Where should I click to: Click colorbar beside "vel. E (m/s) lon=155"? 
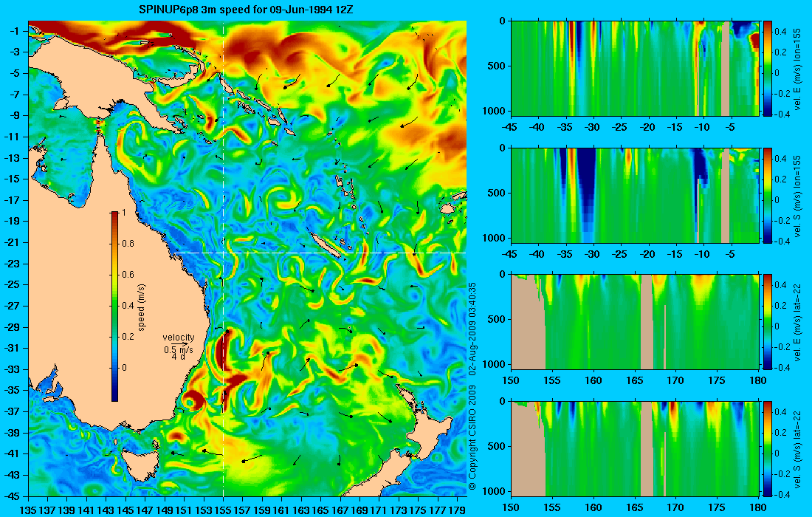(768, 69)
